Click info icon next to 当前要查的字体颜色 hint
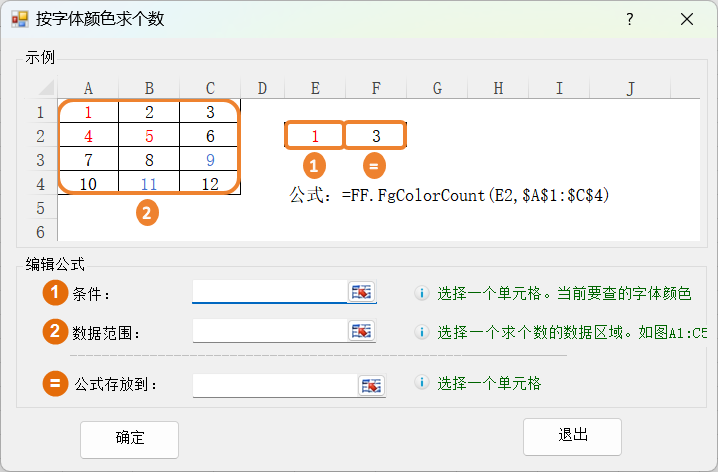Viewport: 718px width, 472px height. pos(422,293)
